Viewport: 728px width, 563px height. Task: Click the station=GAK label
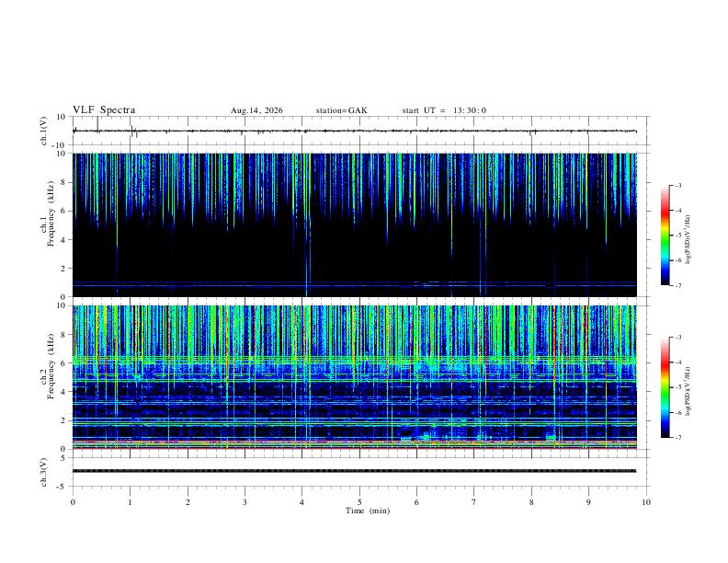(342, 110)
